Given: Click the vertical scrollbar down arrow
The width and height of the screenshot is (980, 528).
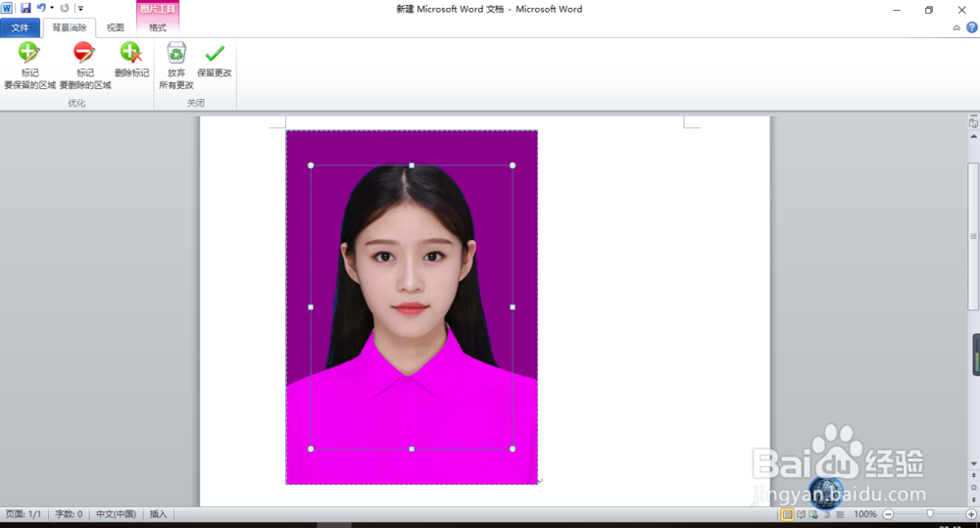Looking at the screenshot, I should tap(973, 463).
